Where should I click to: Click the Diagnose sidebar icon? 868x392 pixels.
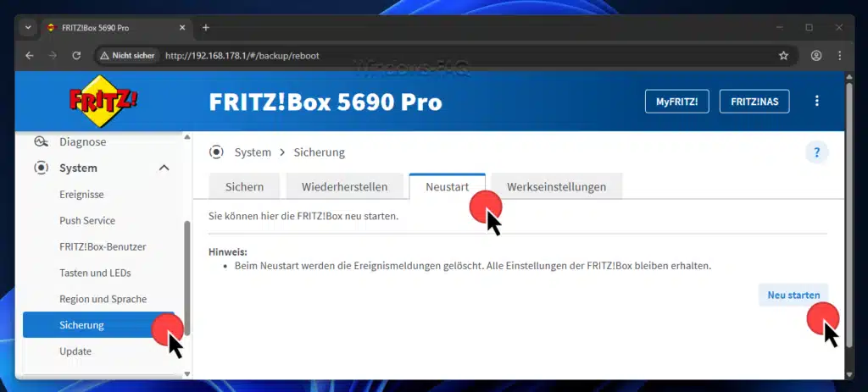coord(41,142)
